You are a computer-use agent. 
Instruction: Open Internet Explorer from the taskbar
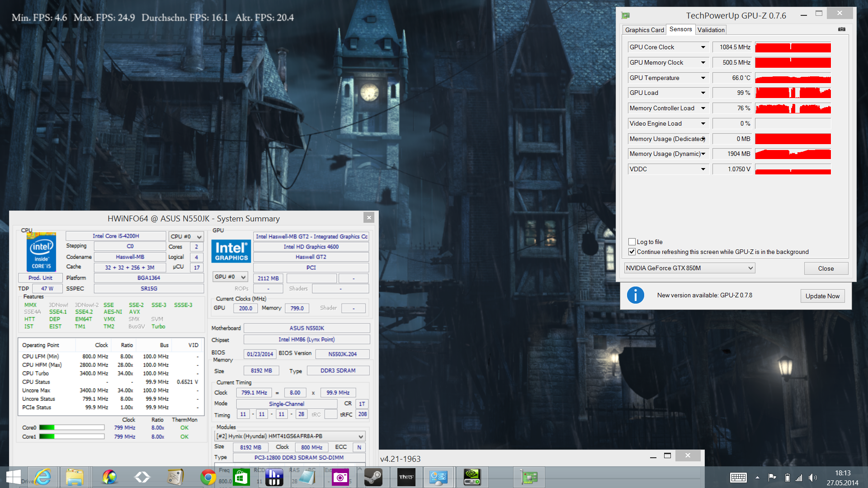pyautogui.click(x=43, y=477)
